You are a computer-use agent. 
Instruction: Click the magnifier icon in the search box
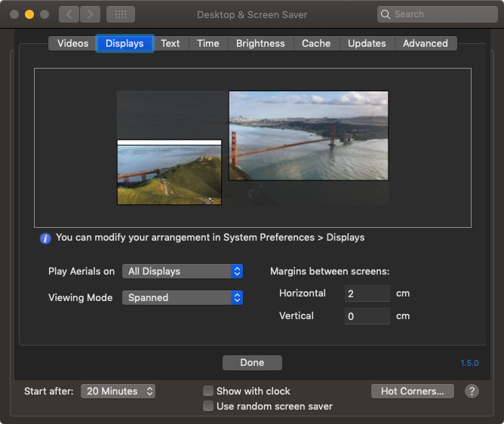point(385,14)
